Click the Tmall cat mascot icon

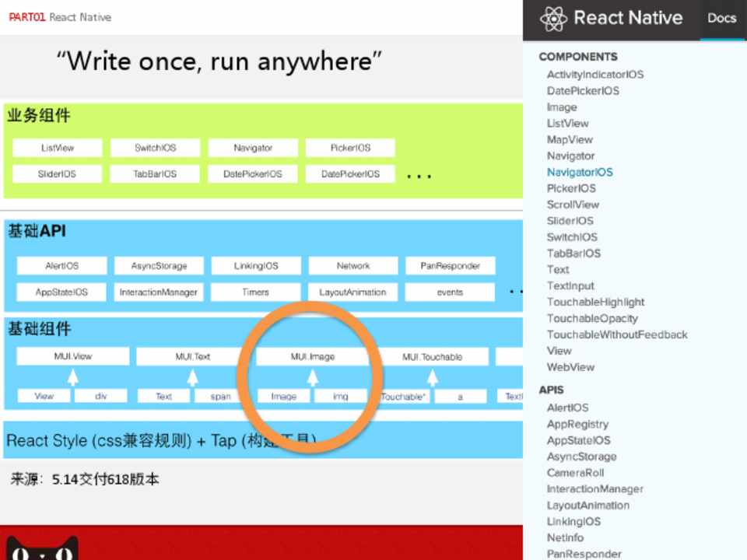click(42, 548)
